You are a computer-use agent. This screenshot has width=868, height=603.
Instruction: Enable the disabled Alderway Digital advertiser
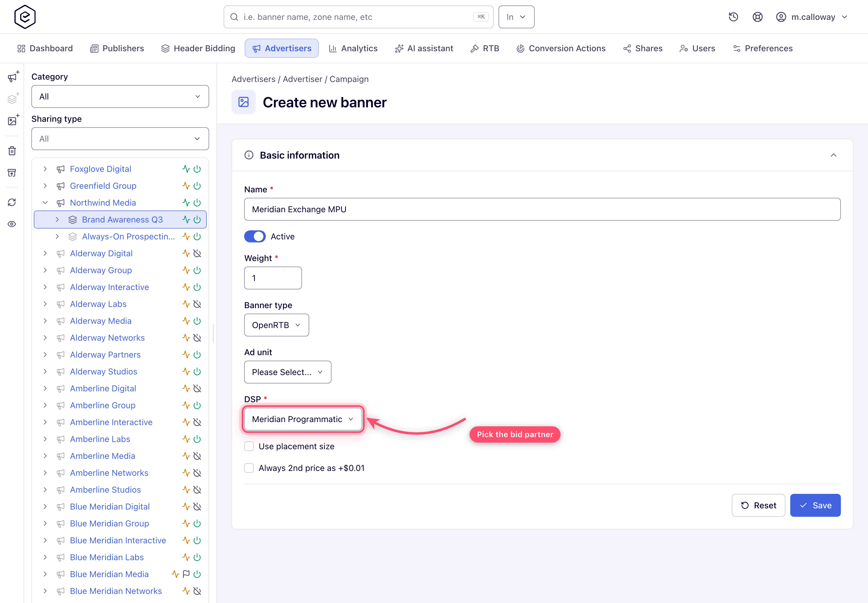[197, 253]
